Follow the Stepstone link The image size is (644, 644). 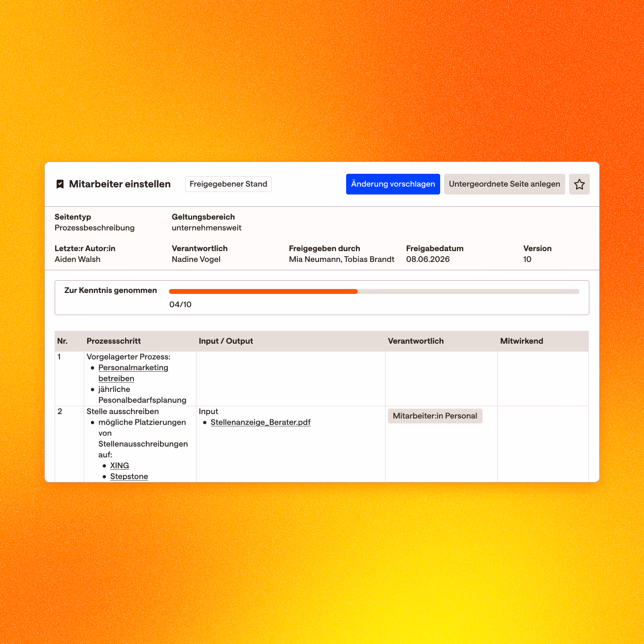tap(129, 477)
